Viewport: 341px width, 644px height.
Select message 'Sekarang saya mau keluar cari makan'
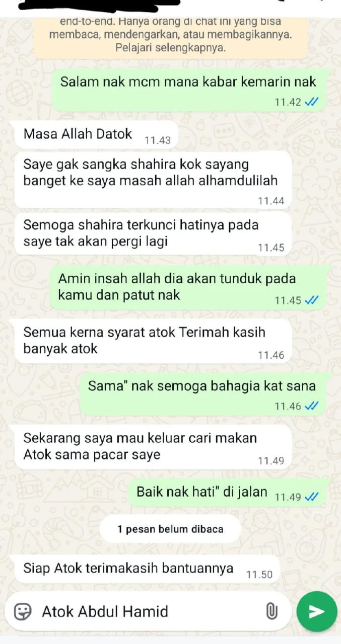(x=153, y=447)
